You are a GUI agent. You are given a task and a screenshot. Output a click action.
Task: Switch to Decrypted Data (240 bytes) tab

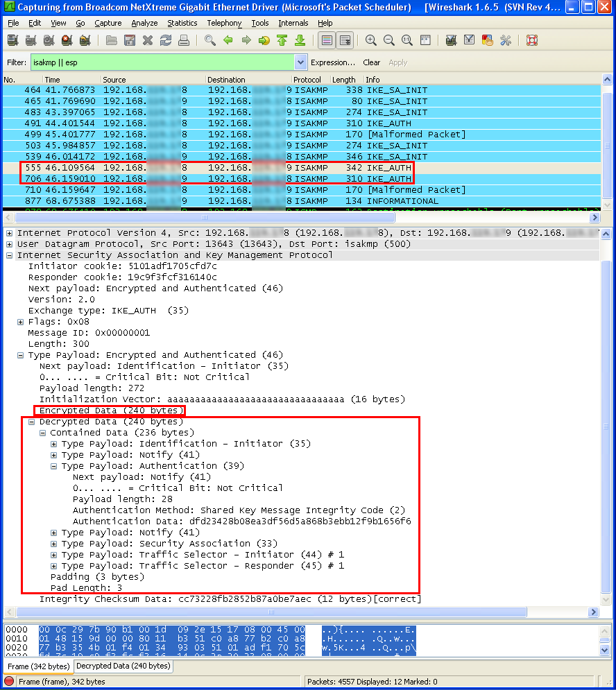point(123,666)
